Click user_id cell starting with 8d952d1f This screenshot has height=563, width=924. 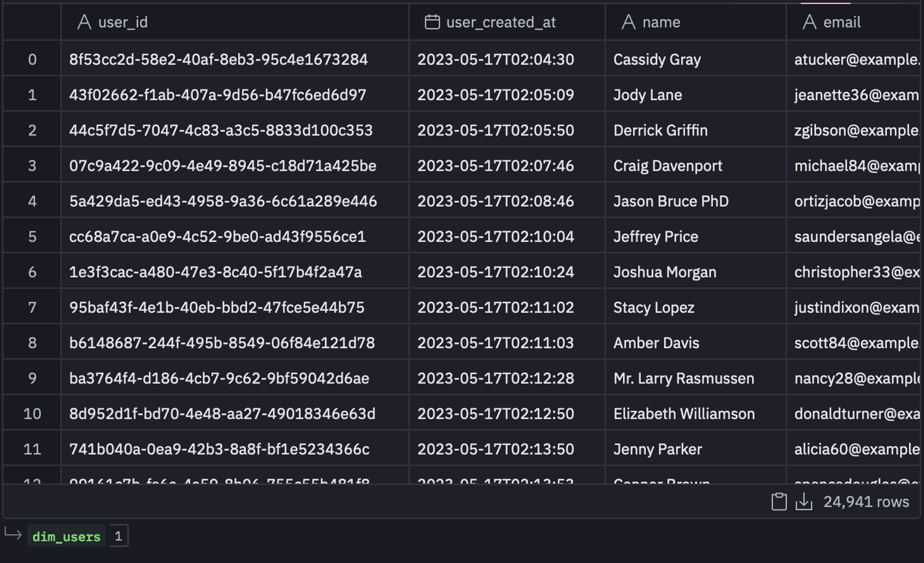[222, 414]
